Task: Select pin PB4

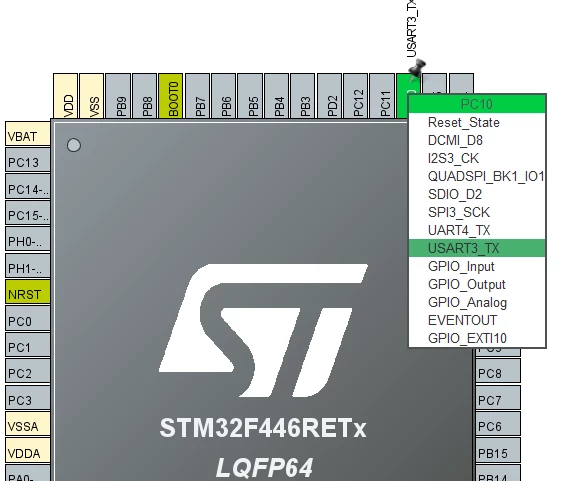Action: click(276, 96)
